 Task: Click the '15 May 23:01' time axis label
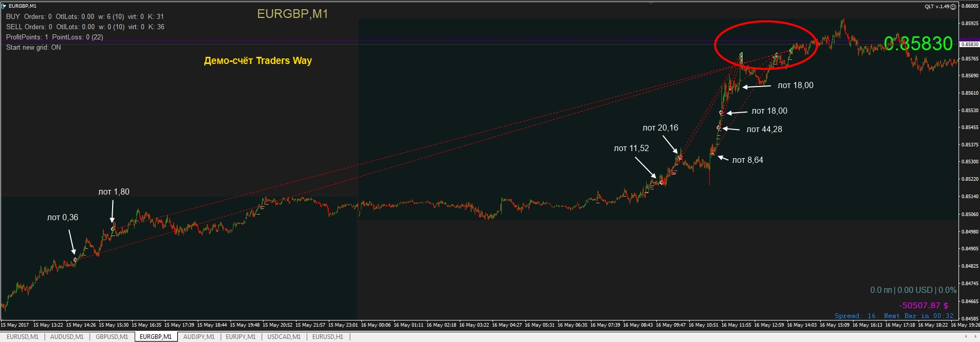click(x=343, y=325)
